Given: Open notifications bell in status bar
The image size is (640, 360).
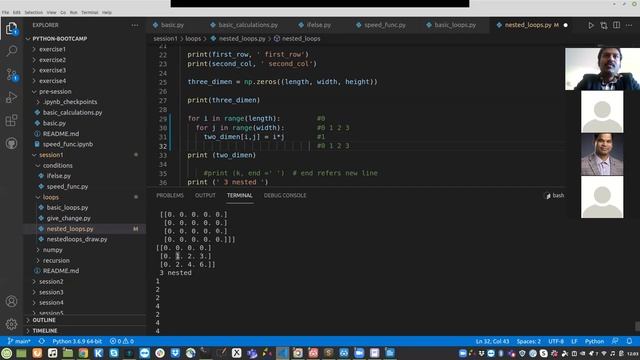Looking at the screenshot, I should tap(629, 341).
